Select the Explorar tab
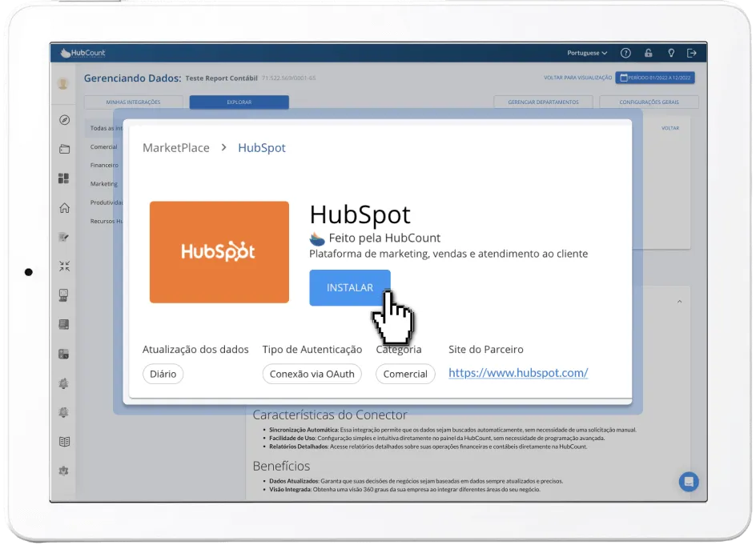756x545 pixels. pyautogui.click(x=239, y=102)
